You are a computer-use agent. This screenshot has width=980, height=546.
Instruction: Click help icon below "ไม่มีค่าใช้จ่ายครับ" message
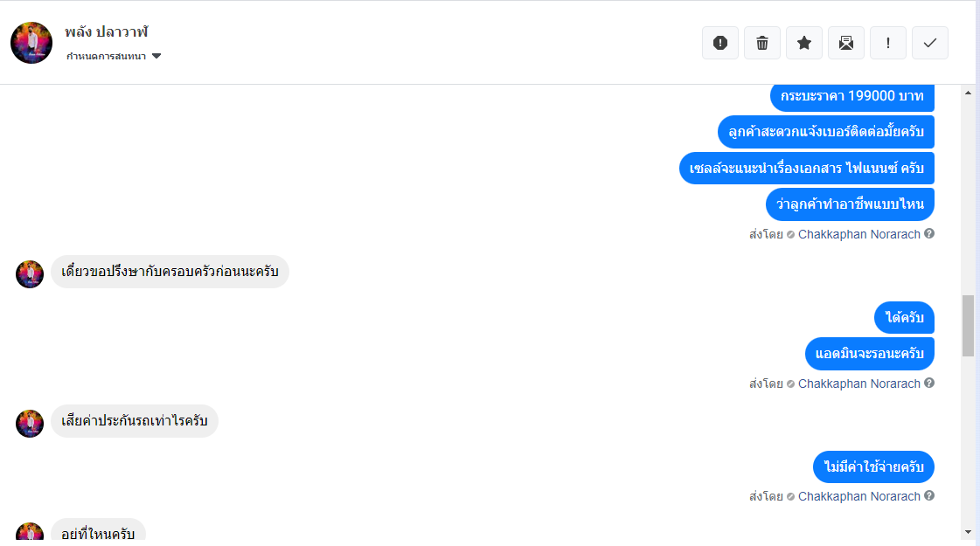click(929, 496)
